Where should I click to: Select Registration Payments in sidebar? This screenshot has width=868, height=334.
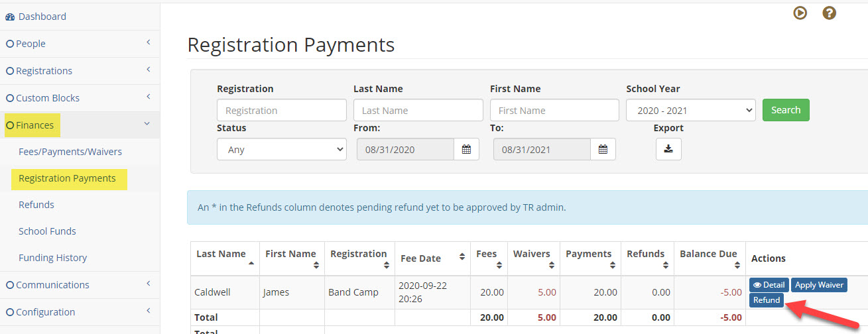[x=67, y=178]
